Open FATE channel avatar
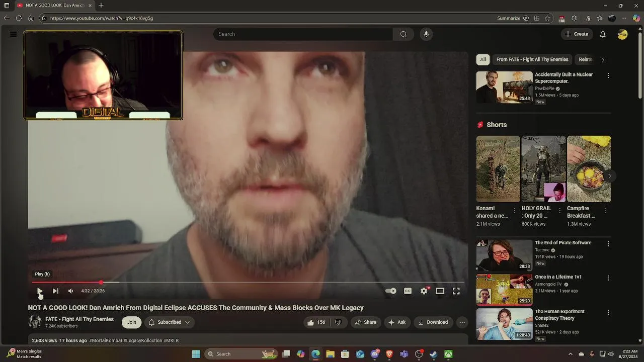 point(35,322)
